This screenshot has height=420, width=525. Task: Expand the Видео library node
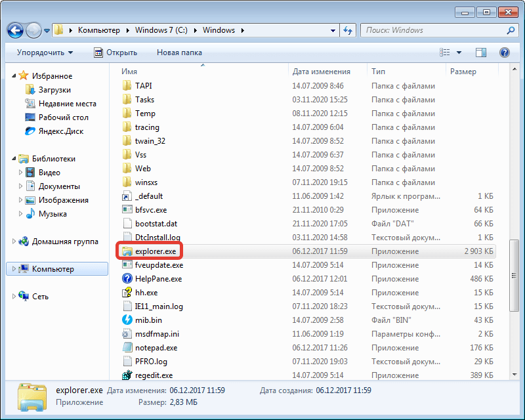pos(20,173)
